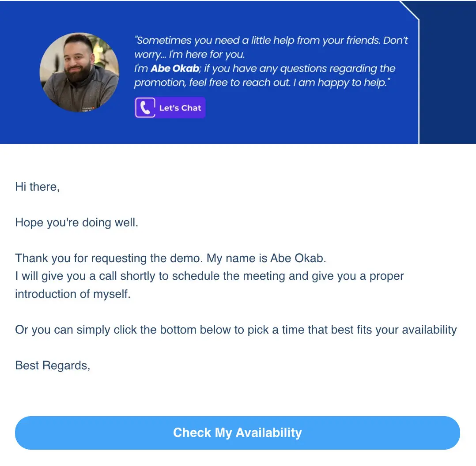
Task: Click the "Sometimes you need a little help" quote line
Action: click(272, 41)
